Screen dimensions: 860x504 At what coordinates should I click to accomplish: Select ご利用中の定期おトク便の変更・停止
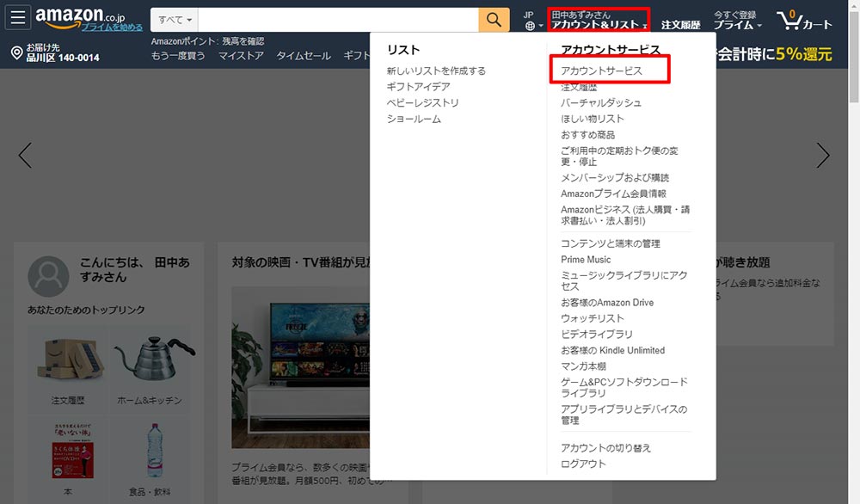pyautogui.click(x=619, y=156)
